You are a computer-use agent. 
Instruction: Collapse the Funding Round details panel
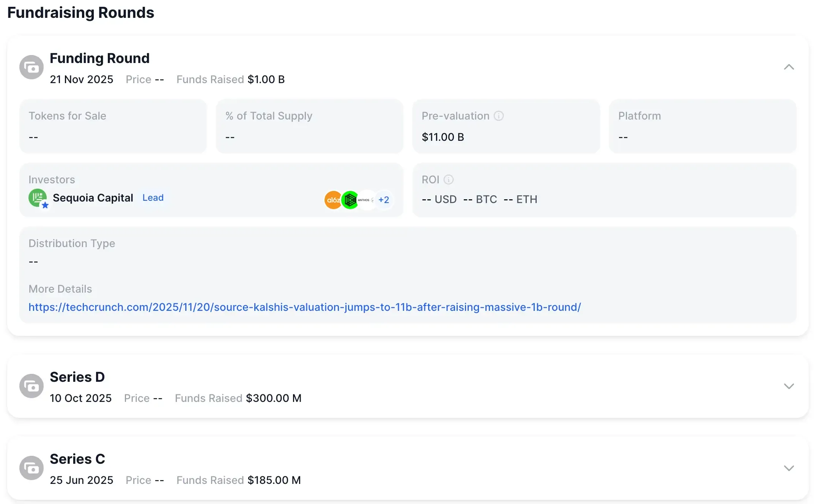point(789,67)
